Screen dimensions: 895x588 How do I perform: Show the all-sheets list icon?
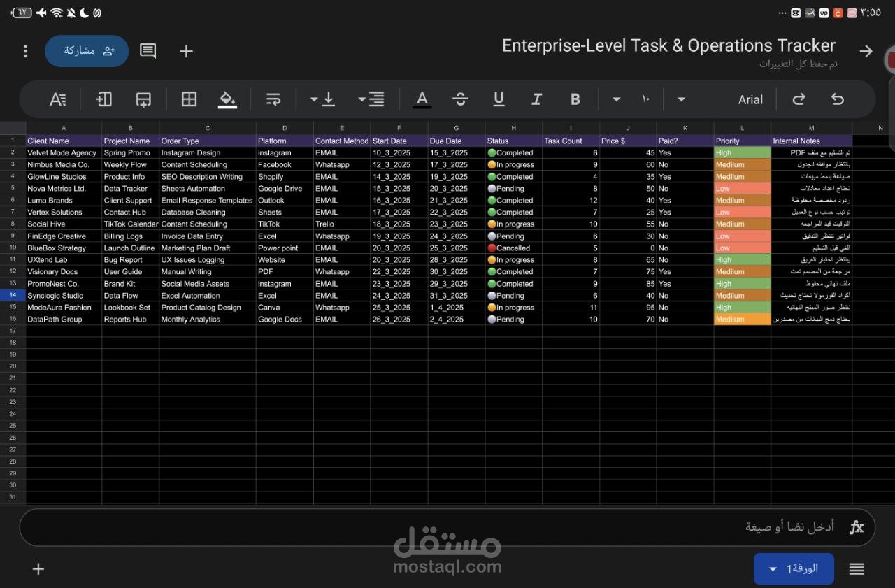857,569
